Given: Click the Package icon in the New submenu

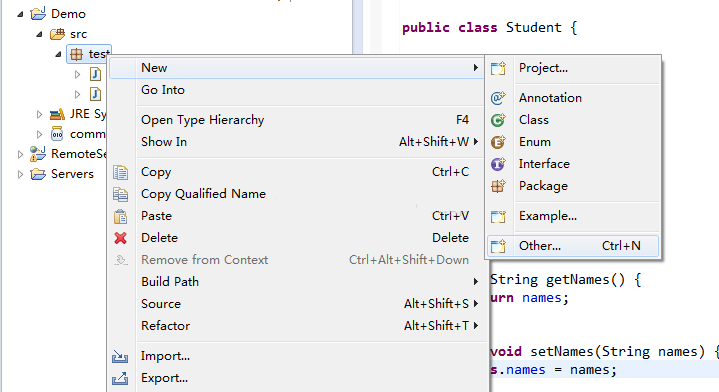Looking at the screenshot, I should point(498,186).
